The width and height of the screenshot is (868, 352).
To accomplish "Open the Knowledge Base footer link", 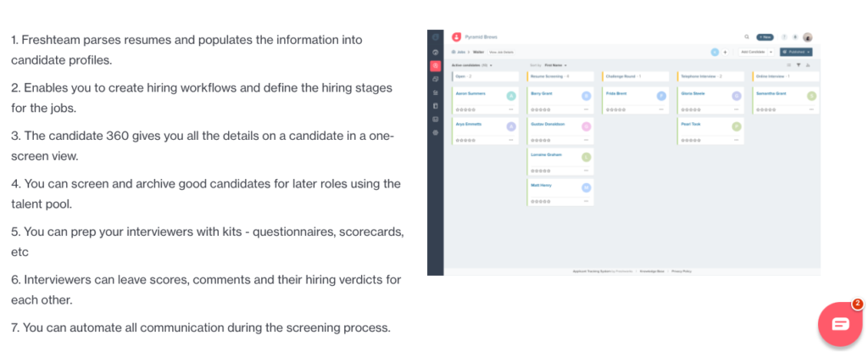I will (x=651, y=271).
